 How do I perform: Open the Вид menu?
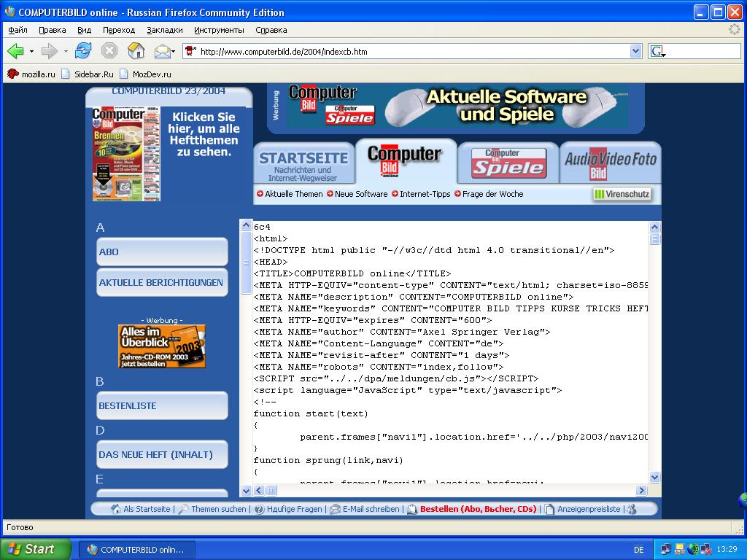[x=85, y=30]
